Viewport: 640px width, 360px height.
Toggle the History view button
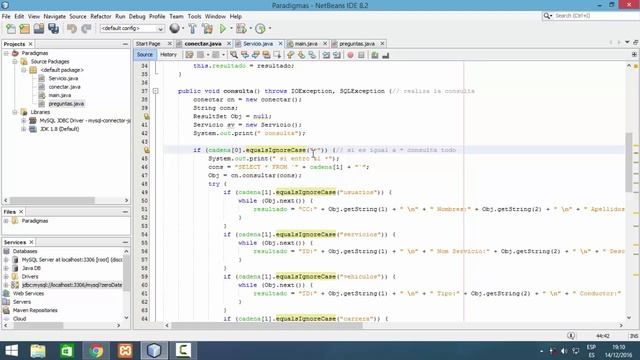(168, 55)
